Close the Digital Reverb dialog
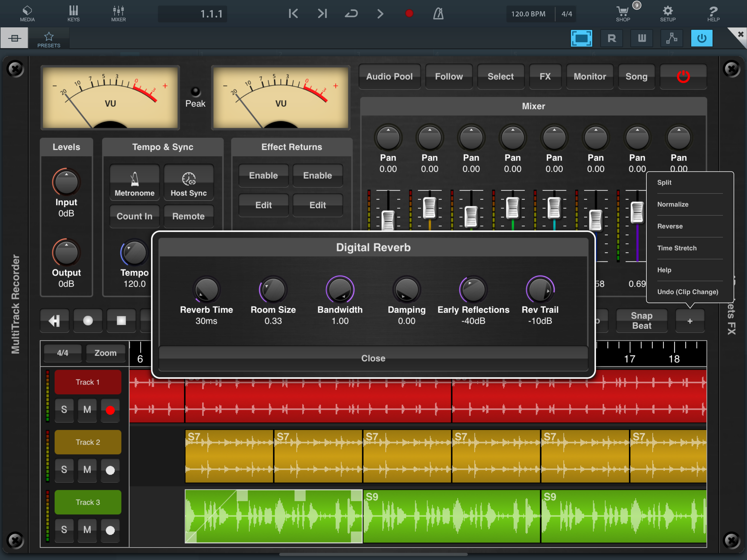Screen dimensions: 747x560 pos(373,358)
